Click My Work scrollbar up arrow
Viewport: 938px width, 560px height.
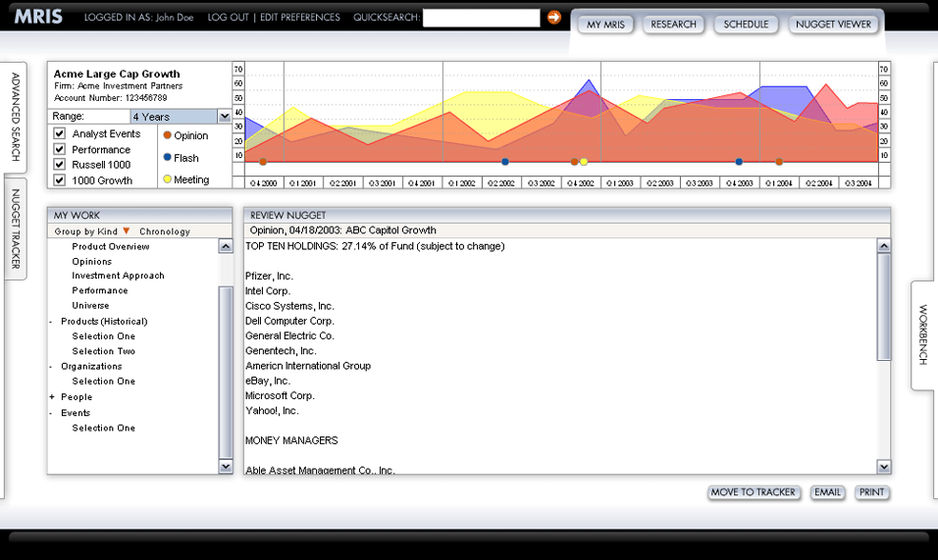coord(226,245)
